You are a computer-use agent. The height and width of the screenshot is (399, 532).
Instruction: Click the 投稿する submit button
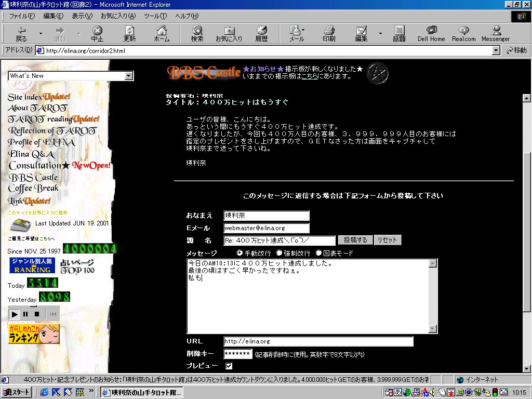tap(355, 240)
